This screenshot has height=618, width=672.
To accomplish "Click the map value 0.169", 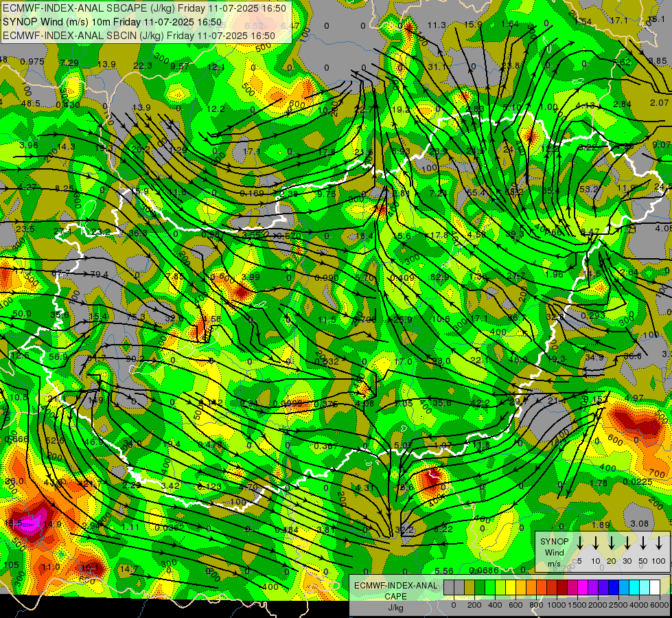I will pyautogui.click(x=252, y=193).
